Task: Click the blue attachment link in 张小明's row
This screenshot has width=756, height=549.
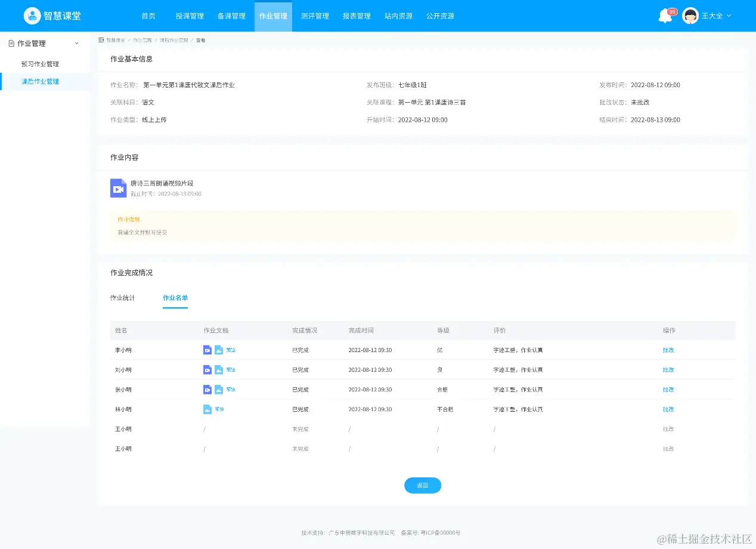Action: coord(231,390)
